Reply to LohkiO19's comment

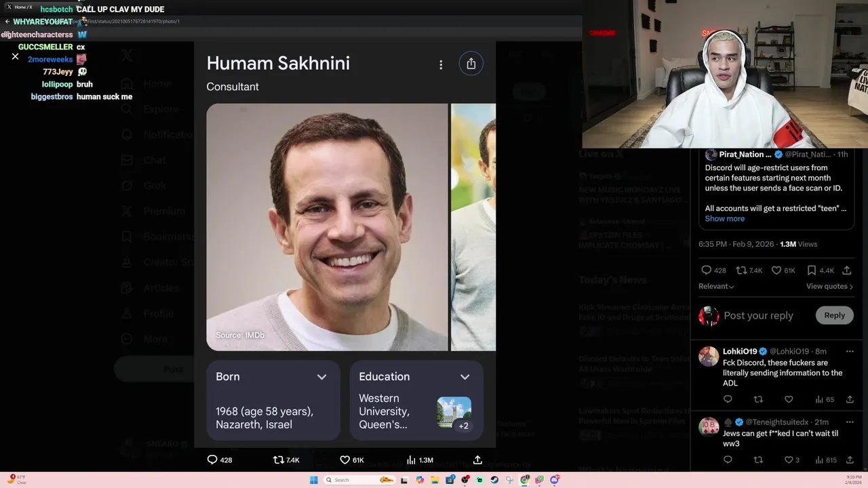(x=728, y=400)
